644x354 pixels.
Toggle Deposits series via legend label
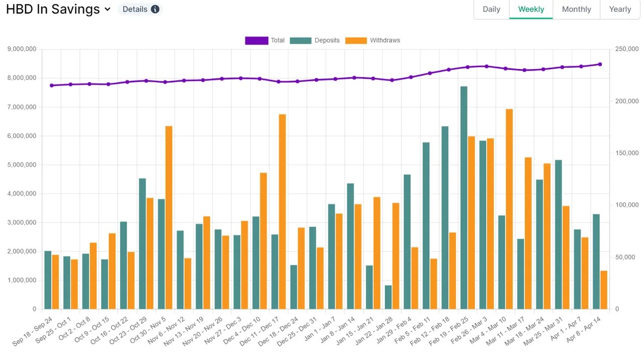327,40
